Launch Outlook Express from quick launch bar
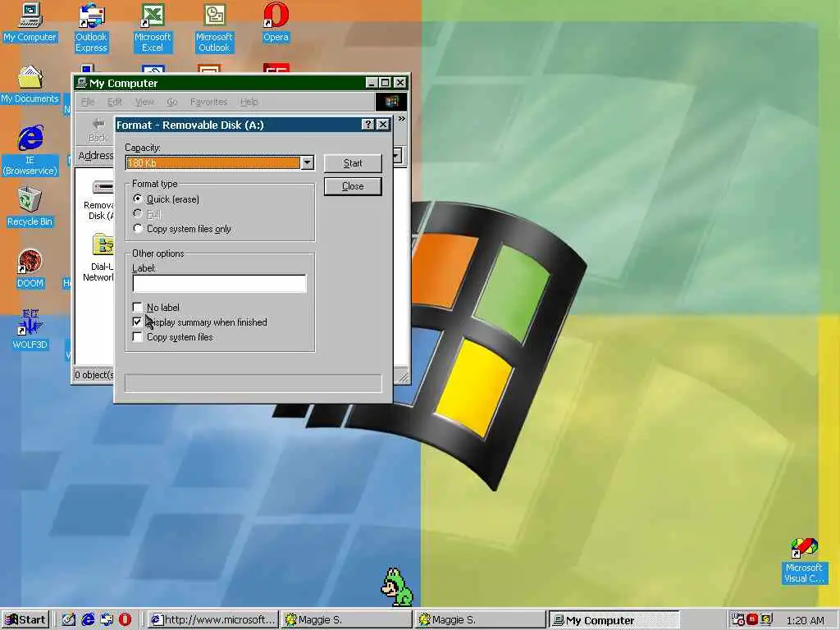The height and width of the screenshot is (630, 840). [x=107, y=620]
